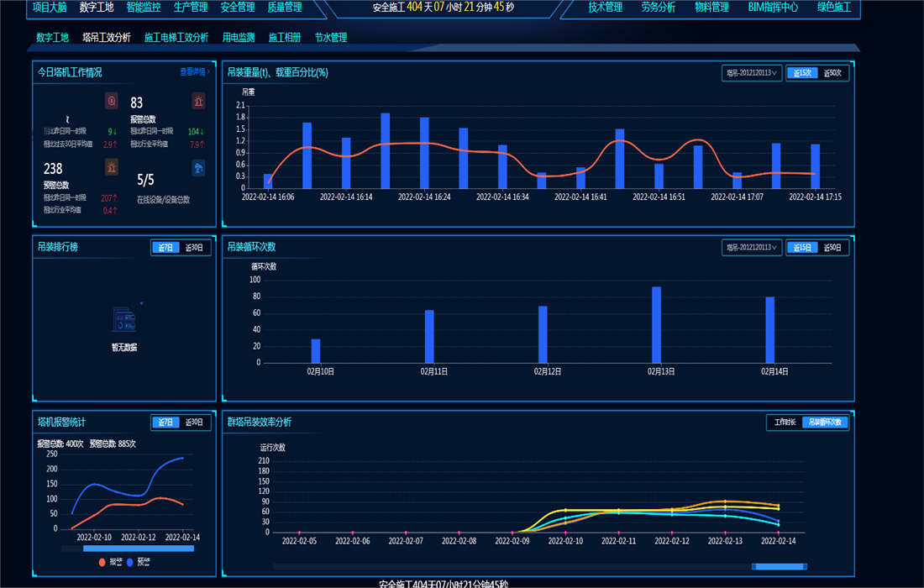The height and width of the screenshot is (588, 924).
Task: Select 近30日 in the 吊装排行榜 panel
Action: click(195, 248)
